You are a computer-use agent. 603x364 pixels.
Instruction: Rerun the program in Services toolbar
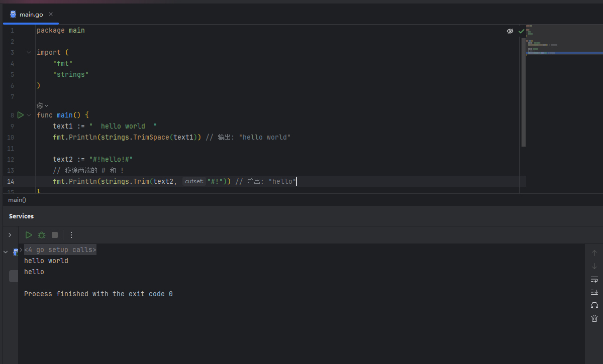tap(29, 235)
